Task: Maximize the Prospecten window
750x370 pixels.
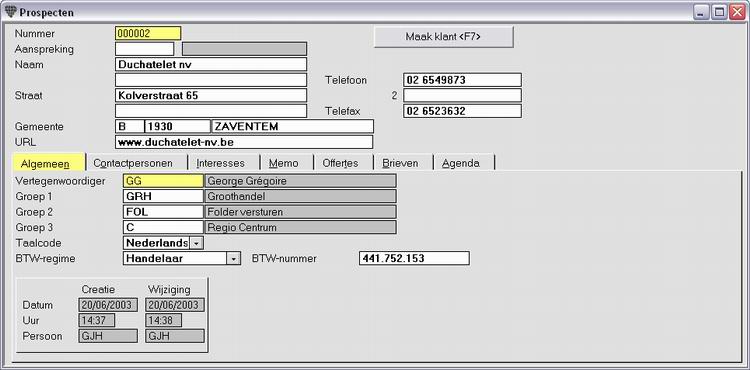Action: (x=719, y=12)
